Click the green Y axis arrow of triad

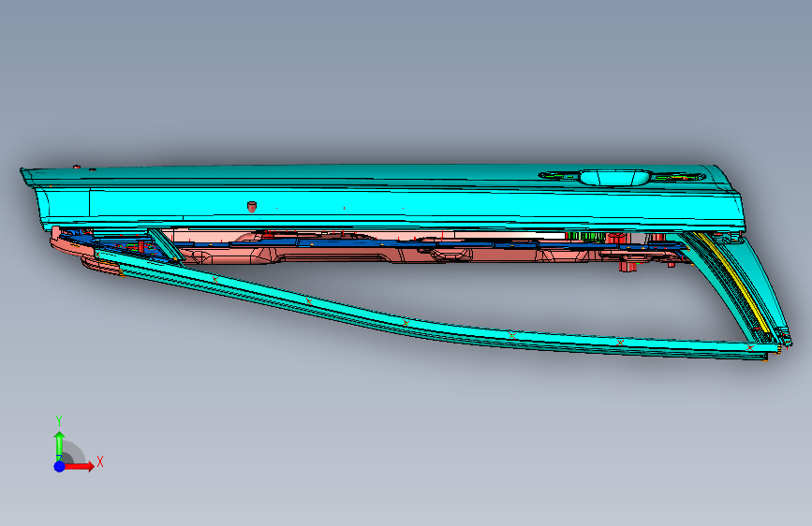pyautogui.click(x=59, y=446)
